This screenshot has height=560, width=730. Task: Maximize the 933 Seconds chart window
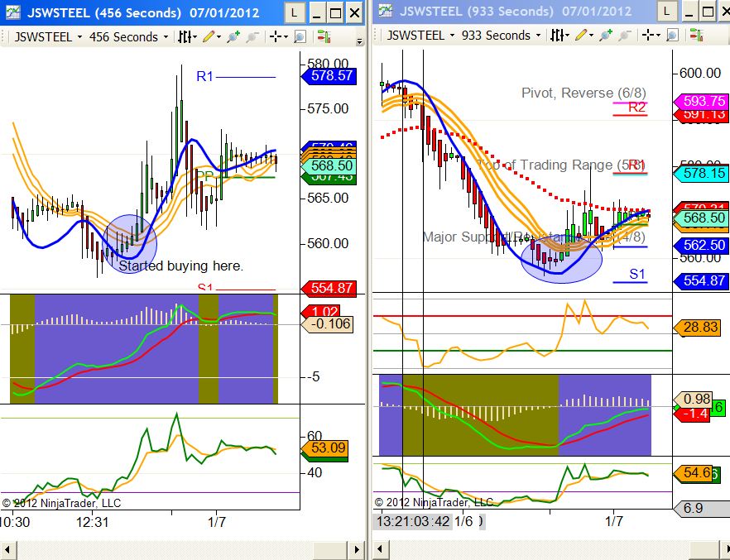[x=708, y=11]
